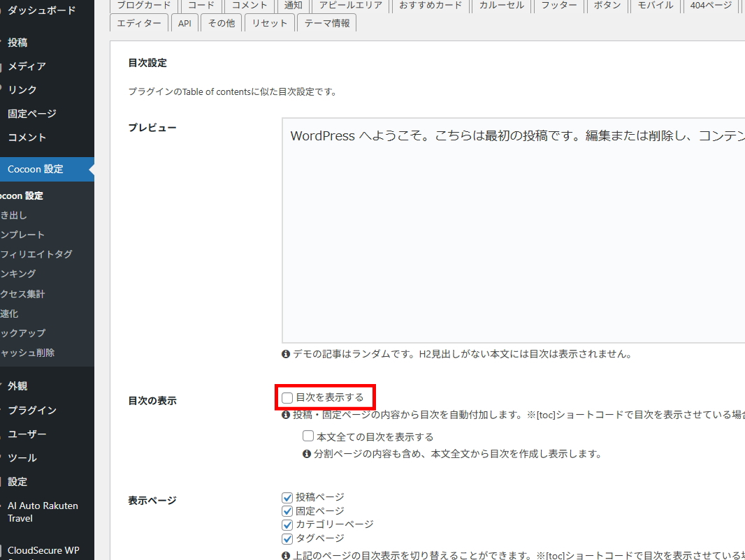Select the おすすめカード tab
Screen dimensions: 745x560
pos(431,6)
